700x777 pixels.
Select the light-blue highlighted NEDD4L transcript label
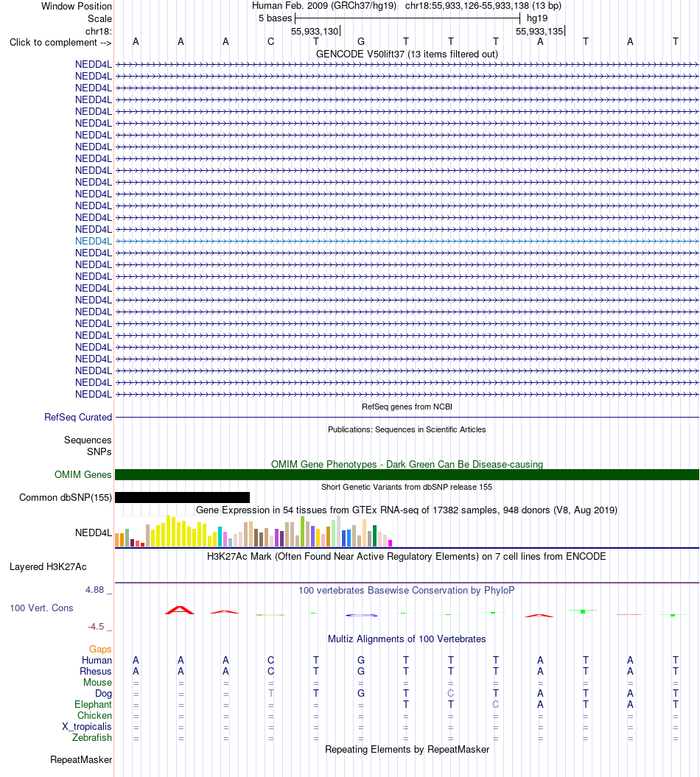(93, 242)
